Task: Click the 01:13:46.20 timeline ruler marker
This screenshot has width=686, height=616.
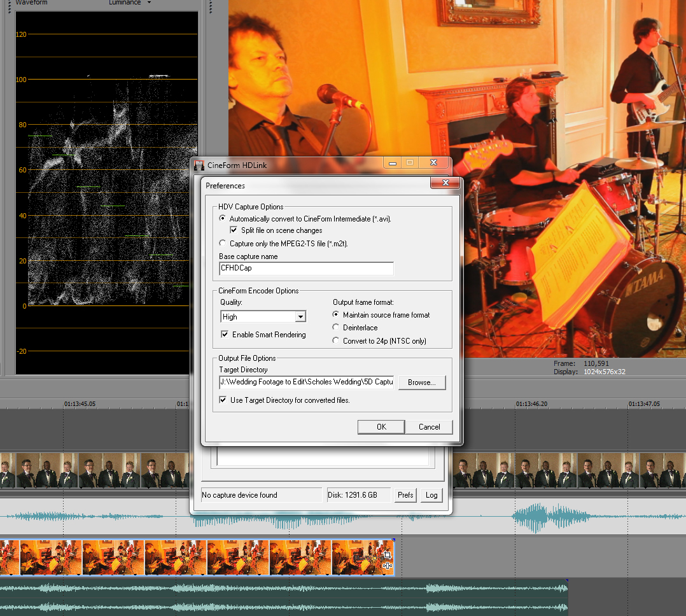Action: coord(531,404)
